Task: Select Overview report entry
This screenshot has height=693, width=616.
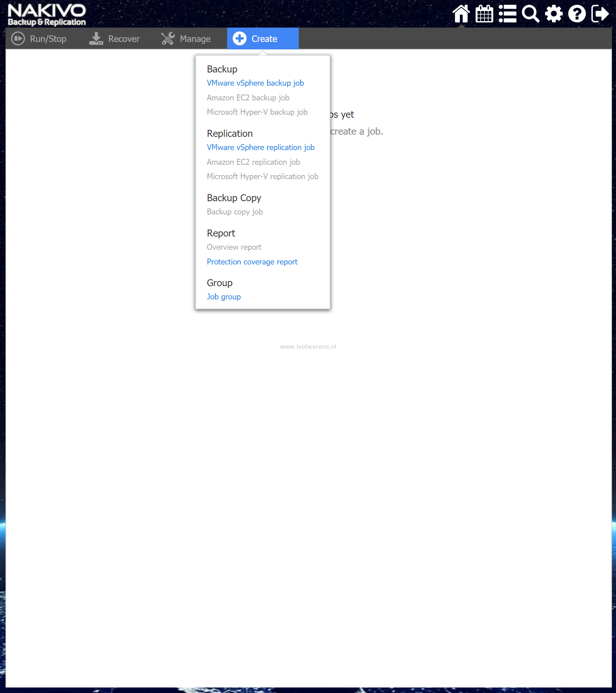Action: pyautogui.click(x=234, y=247)
